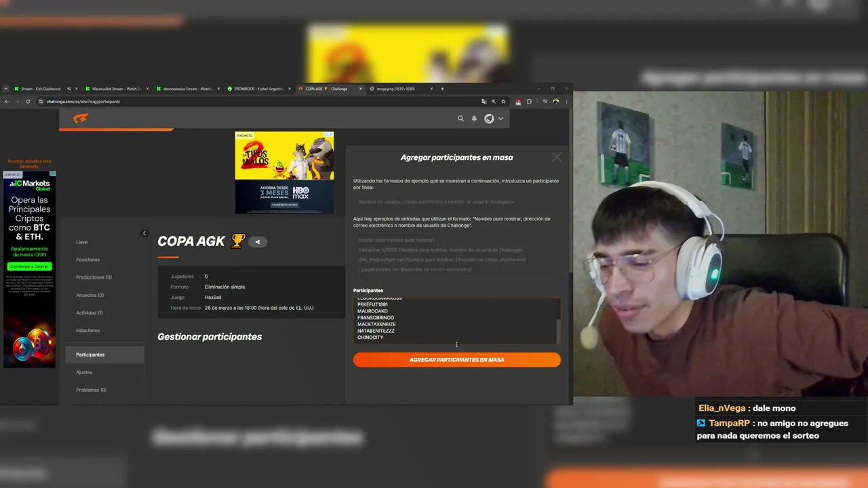
Task: Click the participant line CHINOCITY
Action: point(370,337)
